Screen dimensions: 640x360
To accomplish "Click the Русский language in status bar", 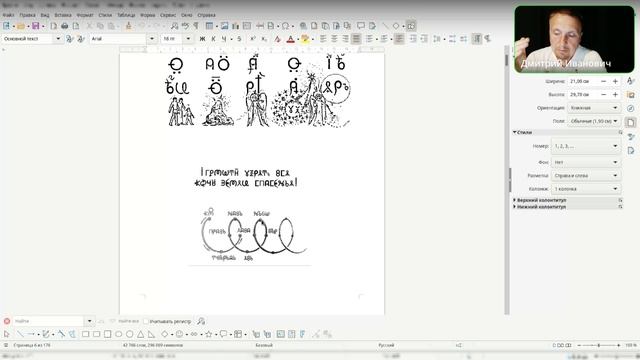I will (386, 345).
